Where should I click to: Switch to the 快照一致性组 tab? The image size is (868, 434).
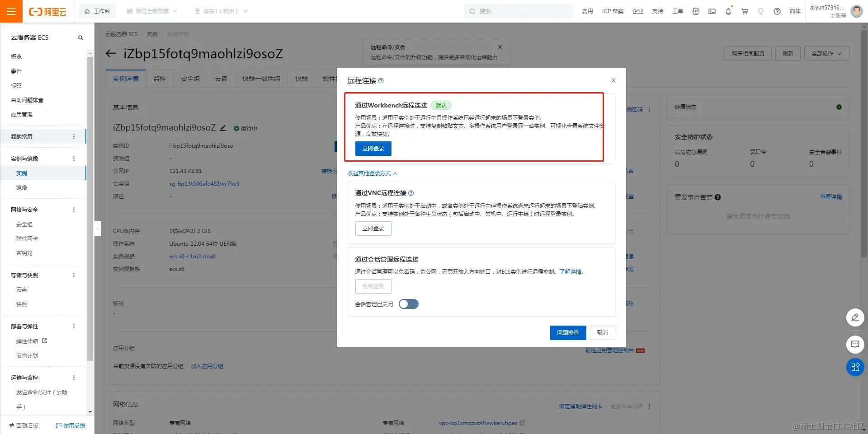pyautogui.click(x=261, y=79)
